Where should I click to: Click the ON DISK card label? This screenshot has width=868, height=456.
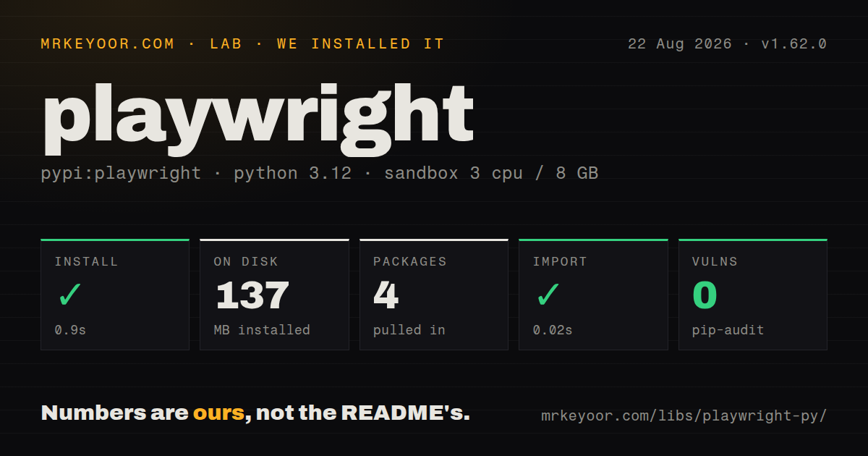point(246,262)
